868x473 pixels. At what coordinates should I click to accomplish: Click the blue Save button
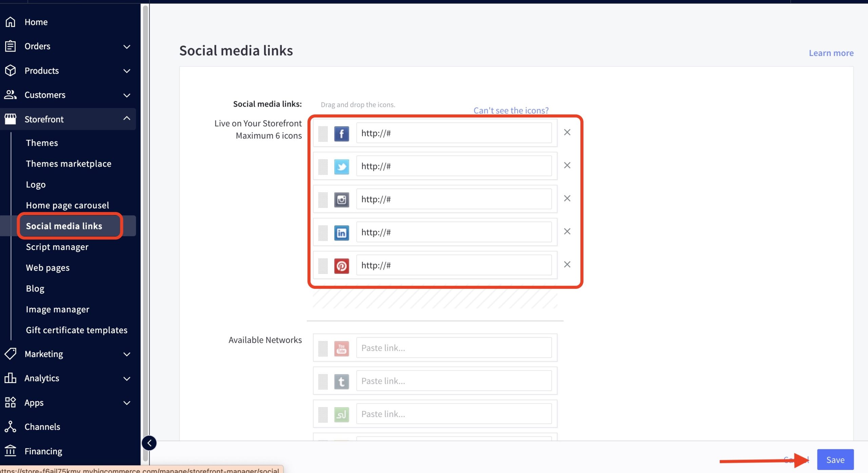tap(835, 459)
